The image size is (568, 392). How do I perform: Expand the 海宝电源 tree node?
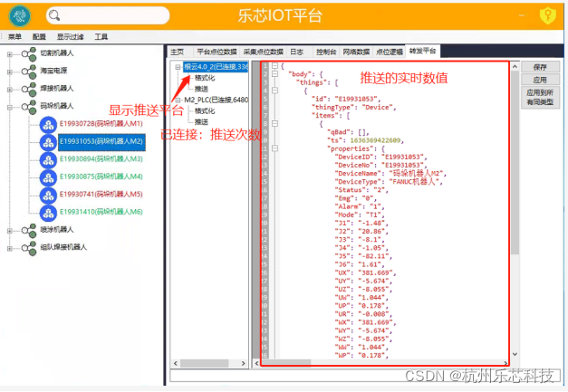(10, 72)
